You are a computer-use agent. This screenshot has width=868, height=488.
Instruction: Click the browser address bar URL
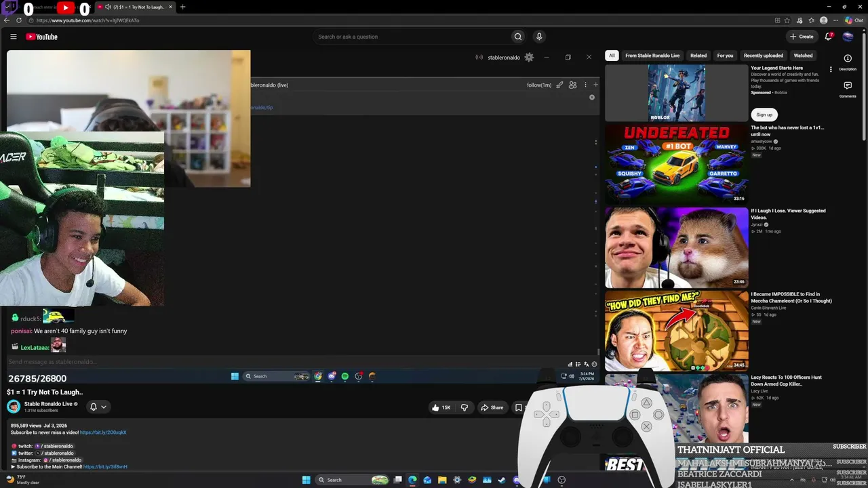click(x=88, y=20)
